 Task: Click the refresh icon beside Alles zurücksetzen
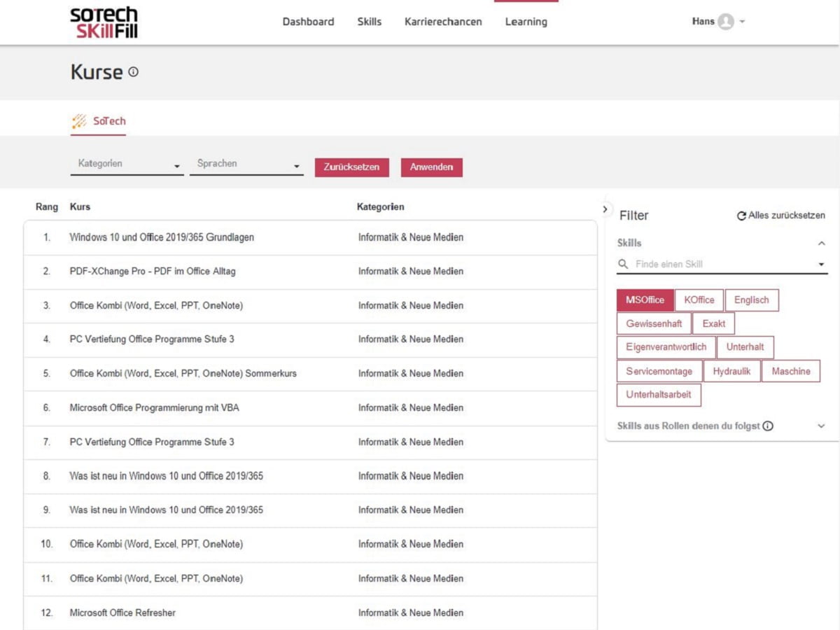coord(741,216)
